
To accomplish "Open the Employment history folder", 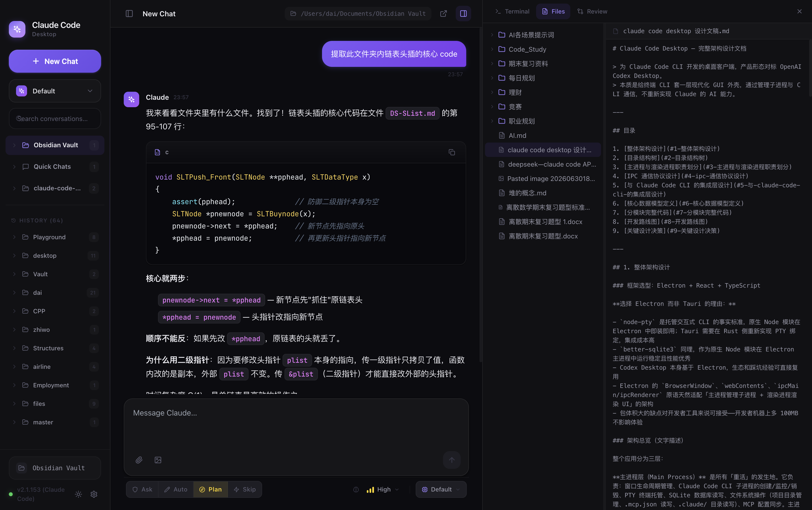I will (x=55, y=385).
